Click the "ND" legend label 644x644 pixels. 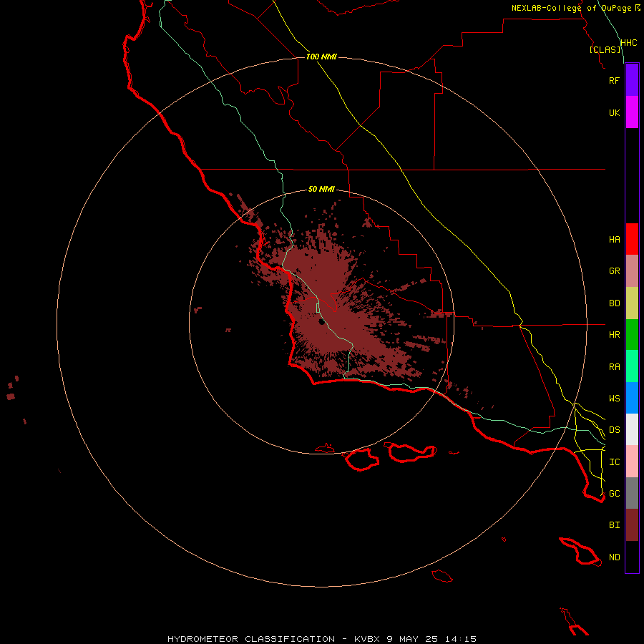(614, 557)
